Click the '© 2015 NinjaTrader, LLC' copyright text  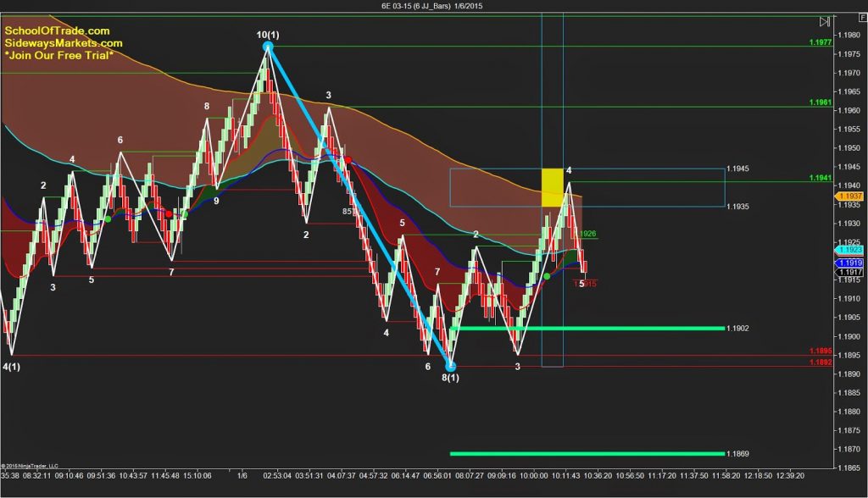tap(30, 466)
